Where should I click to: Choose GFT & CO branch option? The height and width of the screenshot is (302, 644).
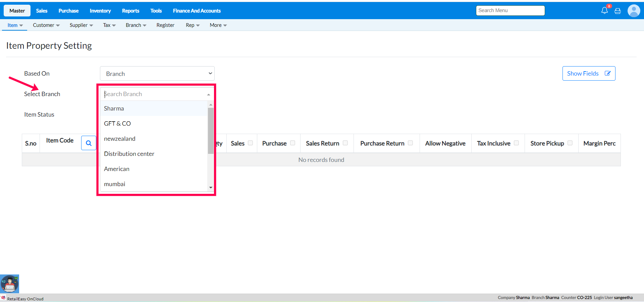[x=117, y=124]
